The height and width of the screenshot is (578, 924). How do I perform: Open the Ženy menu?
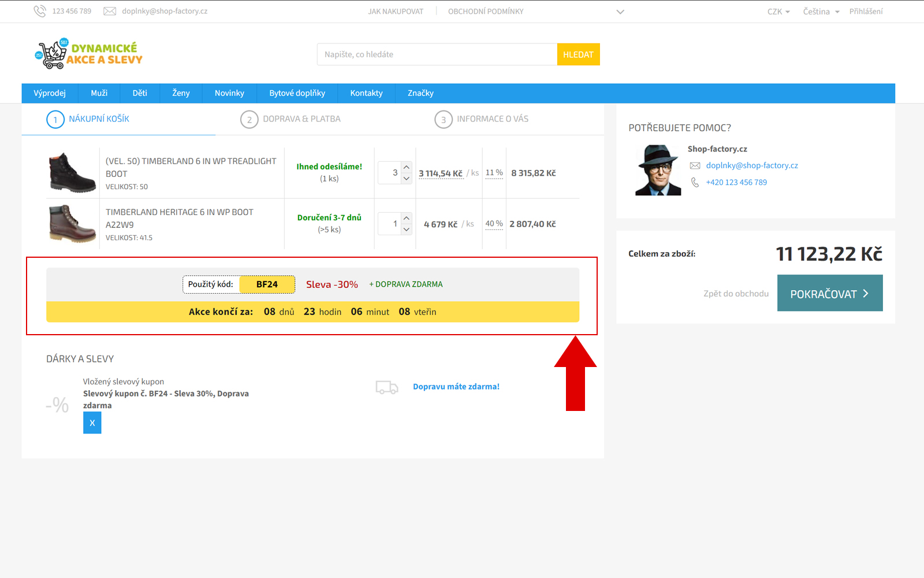coord(181,93)
